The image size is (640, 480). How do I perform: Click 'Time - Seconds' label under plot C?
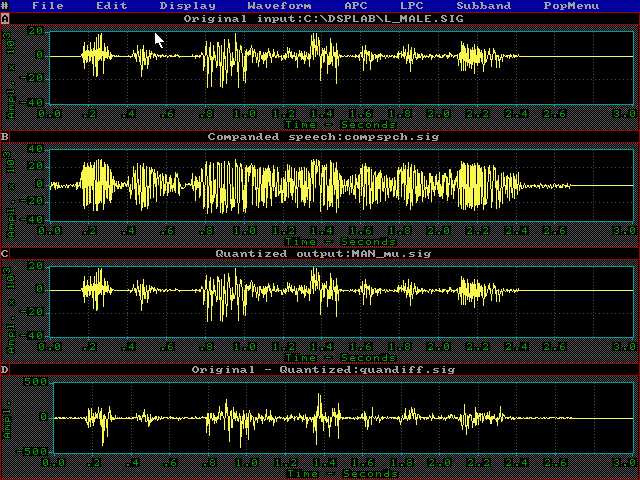click(340, 358)
